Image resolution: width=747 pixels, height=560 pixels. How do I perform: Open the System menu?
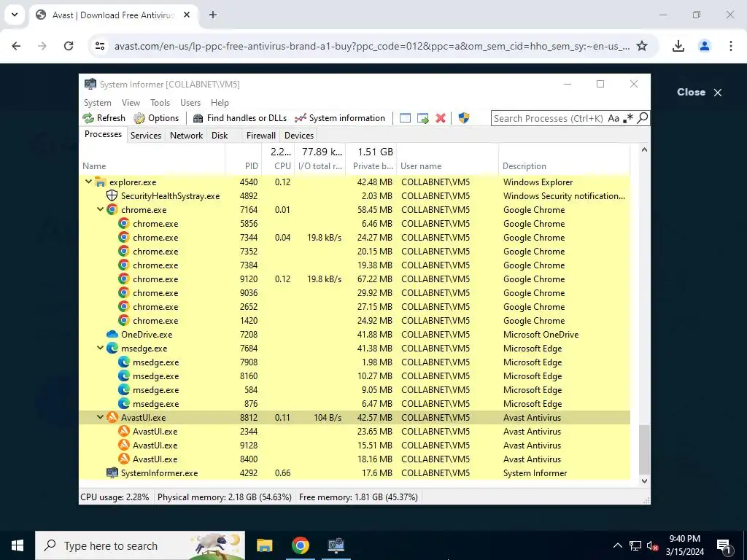97,103
